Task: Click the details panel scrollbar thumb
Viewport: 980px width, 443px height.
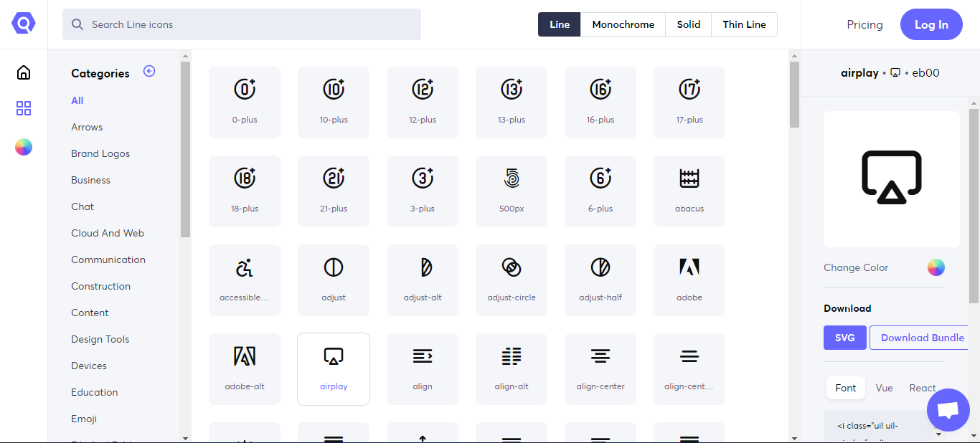Action: click(x=974, y=206)
